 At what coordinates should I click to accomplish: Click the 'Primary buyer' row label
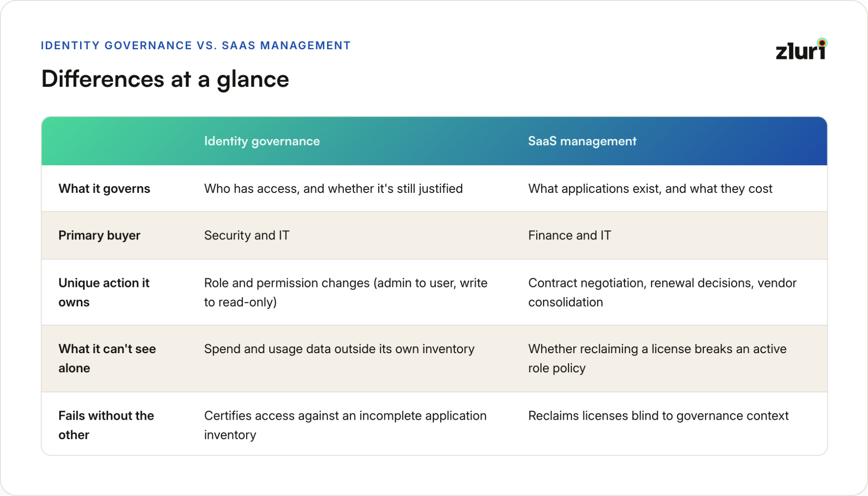tap(99, 235)
